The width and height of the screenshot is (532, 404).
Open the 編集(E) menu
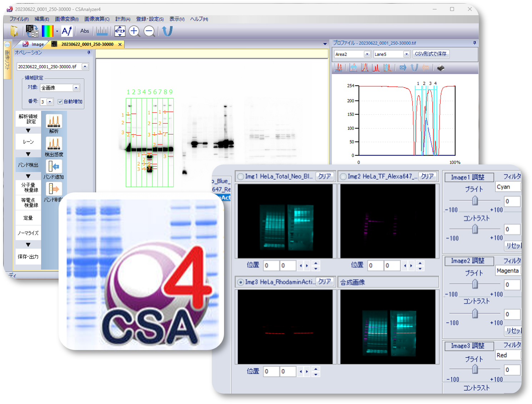click(x=42, y=19)
